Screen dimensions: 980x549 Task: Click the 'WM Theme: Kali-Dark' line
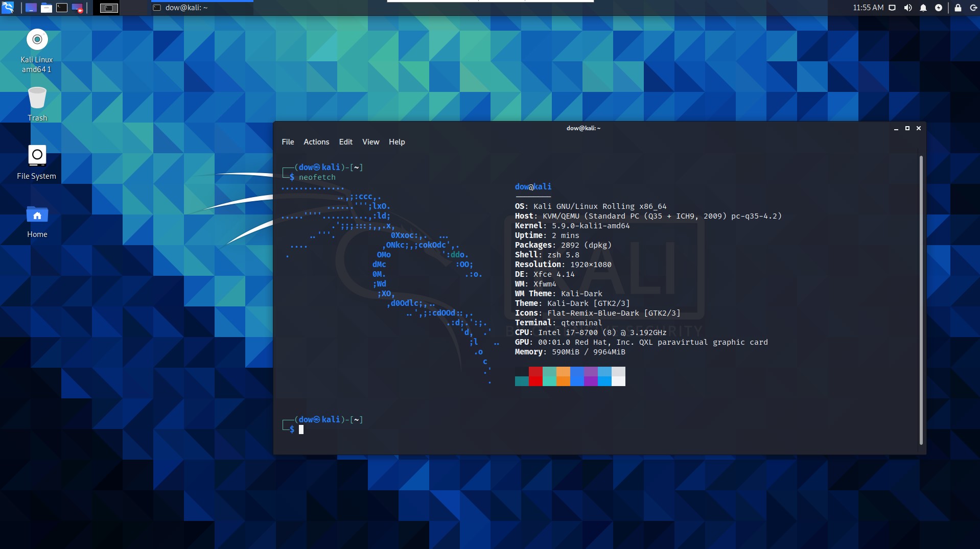(x=558, y=294)
